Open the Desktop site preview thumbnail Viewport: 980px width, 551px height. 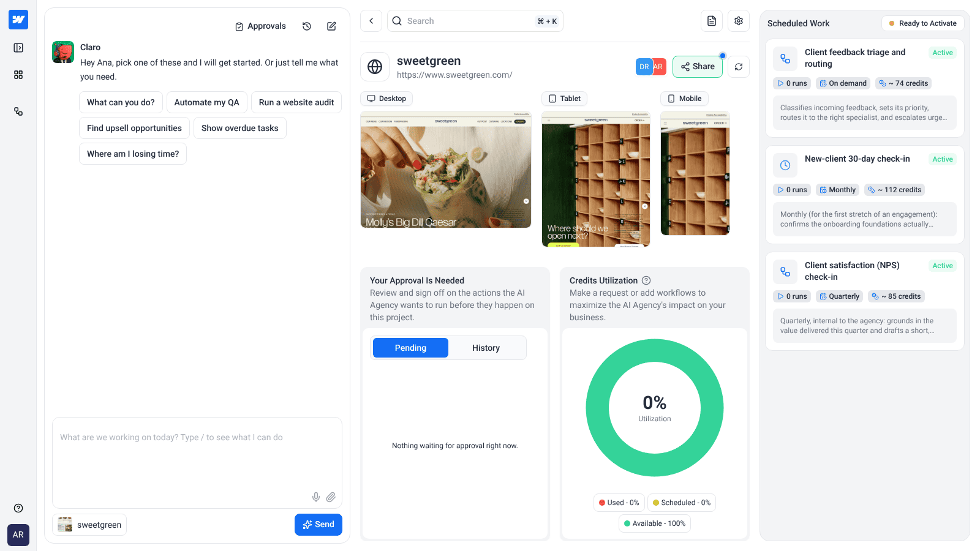446,170
